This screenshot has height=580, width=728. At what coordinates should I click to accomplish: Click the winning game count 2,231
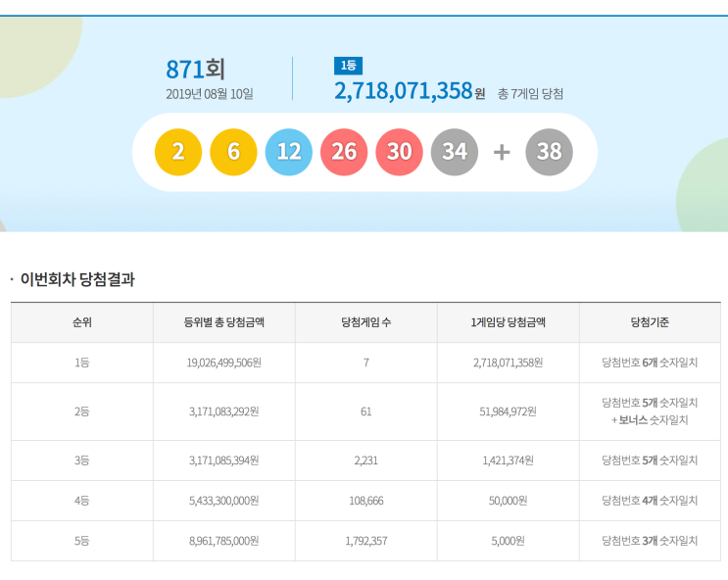click(366, 460)
